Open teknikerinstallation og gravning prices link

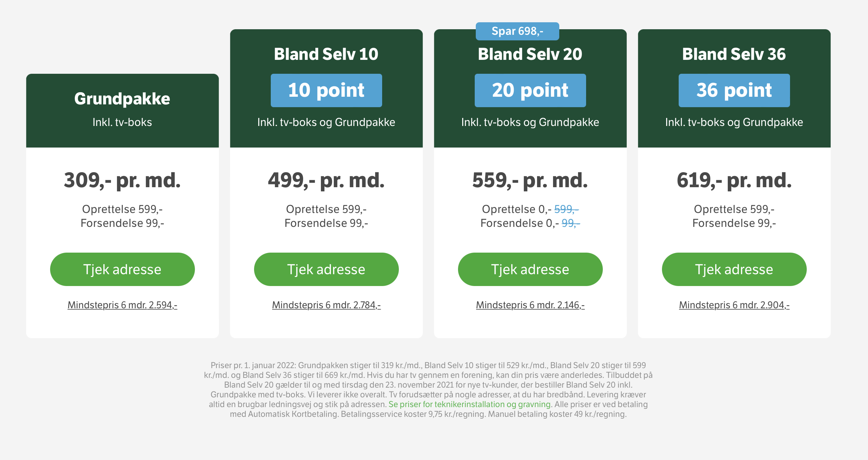point(469,404)
